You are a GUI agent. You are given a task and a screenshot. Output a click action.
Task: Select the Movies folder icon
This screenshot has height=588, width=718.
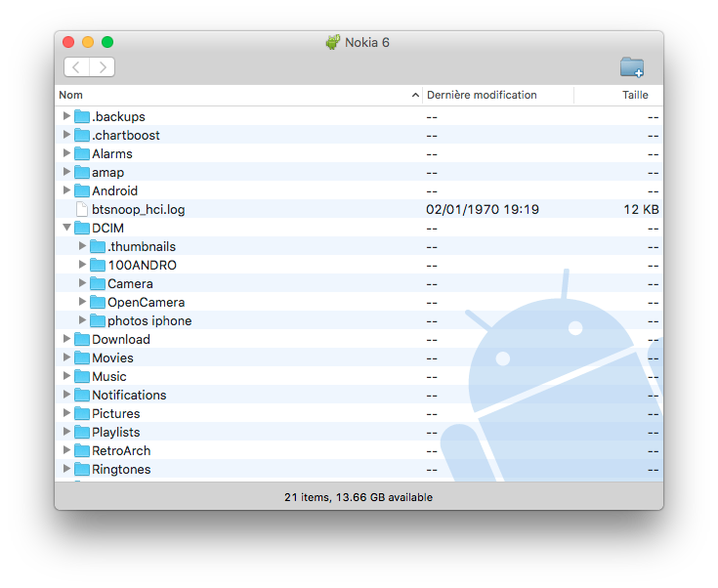(82, 357)
